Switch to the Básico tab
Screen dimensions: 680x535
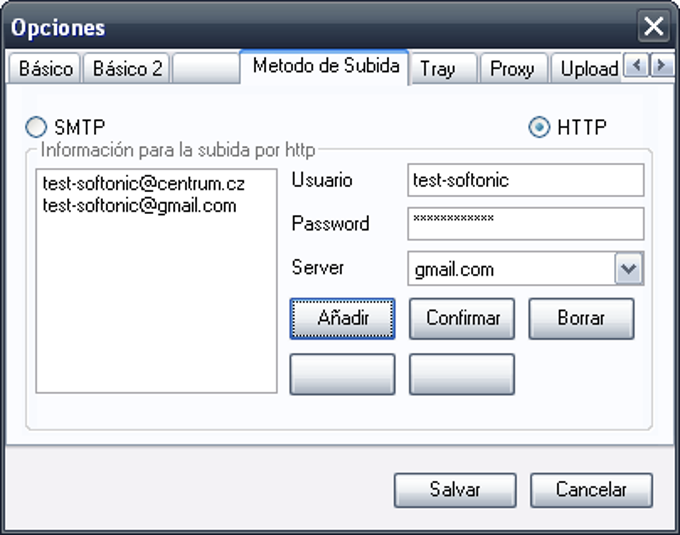point(45,69)
